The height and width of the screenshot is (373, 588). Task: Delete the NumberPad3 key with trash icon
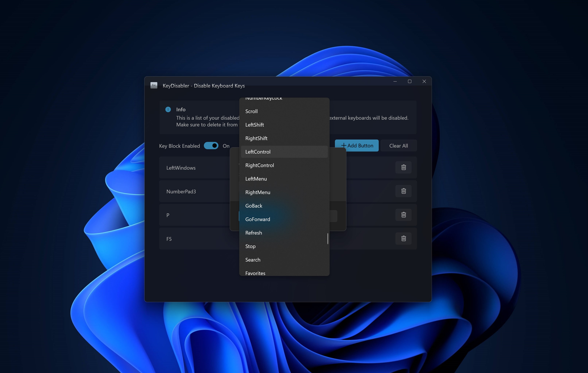point(403,191)
